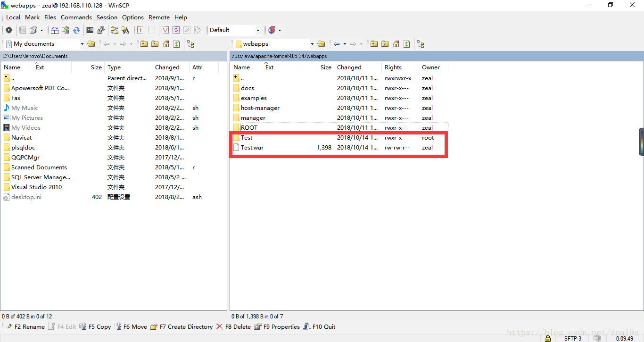This screenshot has height=342, width=644.
Task: Open the Local menu
Action: coord(13,17)
